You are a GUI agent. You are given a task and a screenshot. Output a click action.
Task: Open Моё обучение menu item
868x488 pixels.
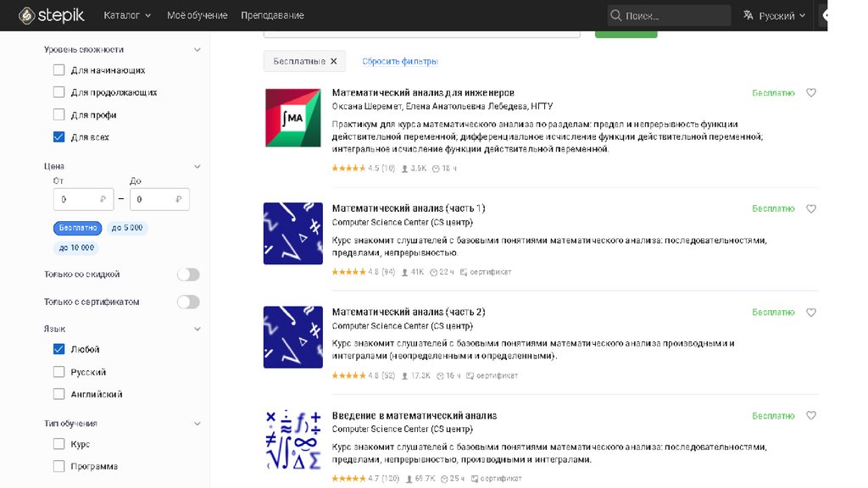coord(198,15)
